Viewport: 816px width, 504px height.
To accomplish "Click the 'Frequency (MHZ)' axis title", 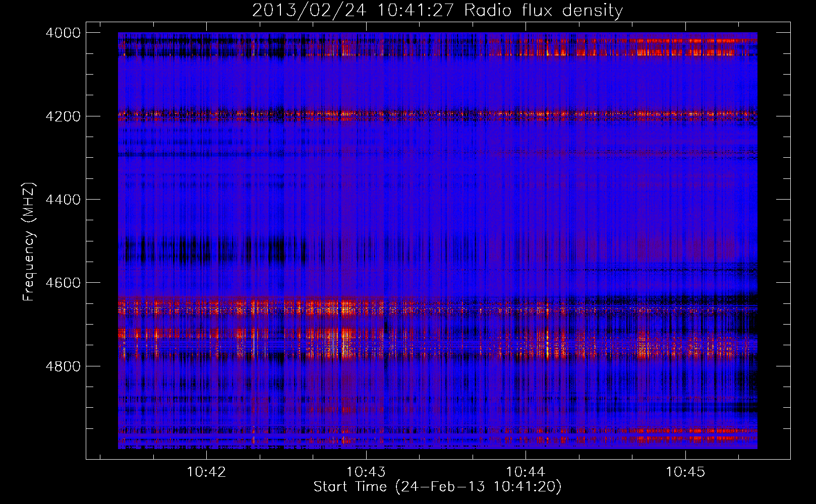I will coord(29,241).
